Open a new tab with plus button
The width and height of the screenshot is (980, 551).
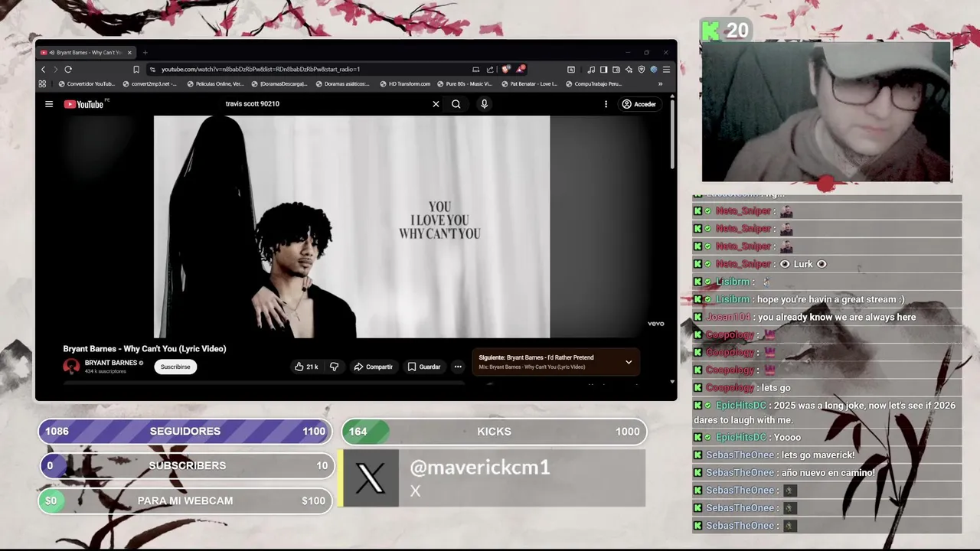(145, 53)
